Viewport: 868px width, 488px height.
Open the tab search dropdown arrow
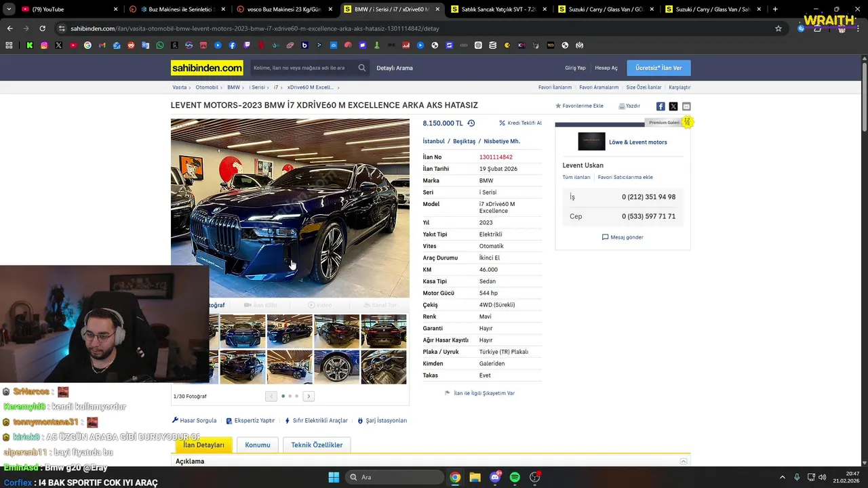pos(9,9)
